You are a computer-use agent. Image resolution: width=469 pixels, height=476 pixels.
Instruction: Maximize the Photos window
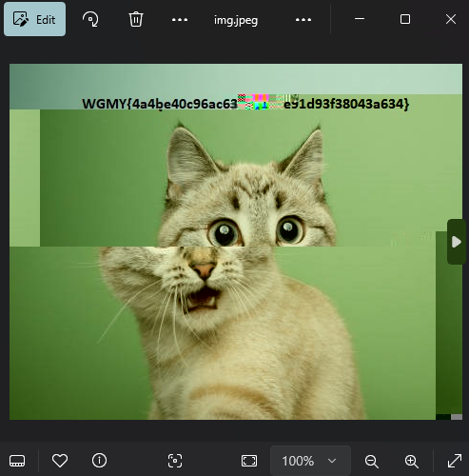(405, 19)
